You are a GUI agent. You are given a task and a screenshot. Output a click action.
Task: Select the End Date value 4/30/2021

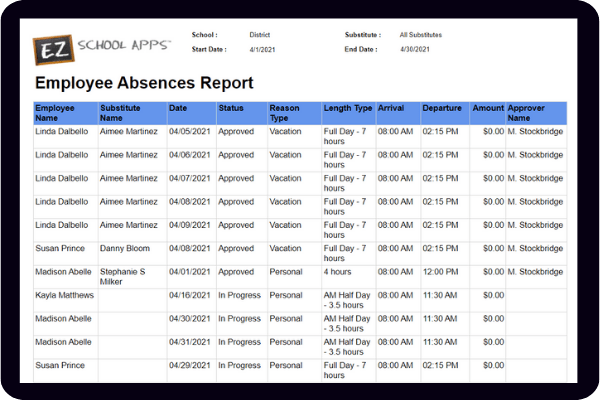coord(415,49)
